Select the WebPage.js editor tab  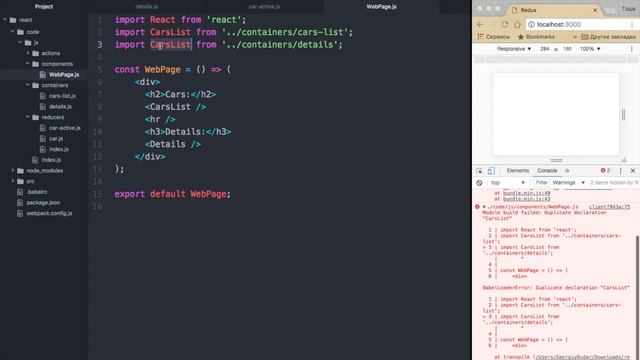tap(381, 7)
